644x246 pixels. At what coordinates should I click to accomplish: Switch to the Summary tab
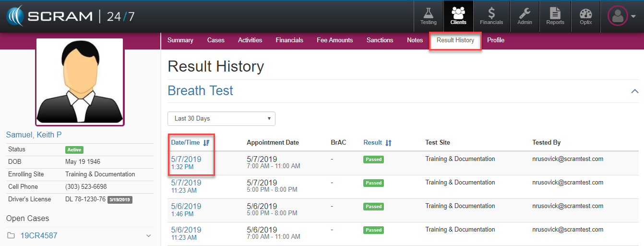180,40
